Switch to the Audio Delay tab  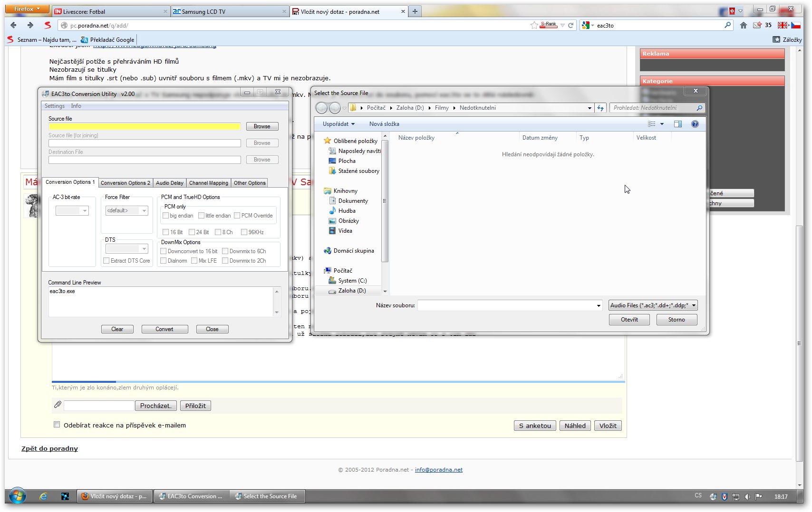coord(169,183)
